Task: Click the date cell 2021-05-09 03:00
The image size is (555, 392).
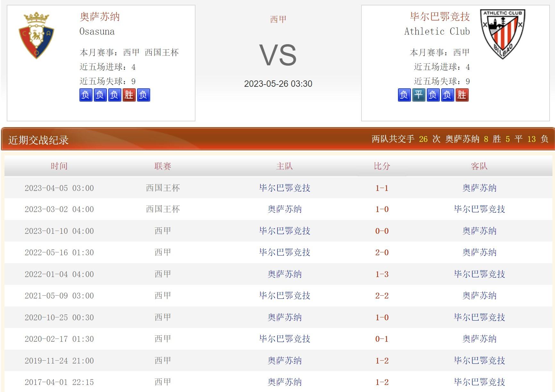Action: tap(59, 296)
